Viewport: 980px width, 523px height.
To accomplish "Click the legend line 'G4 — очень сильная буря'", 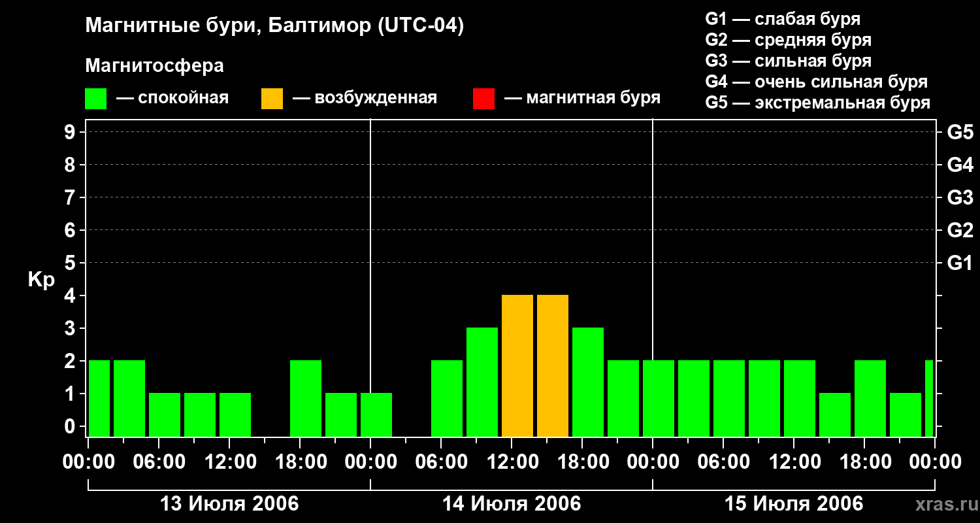I will pos(817,82).
